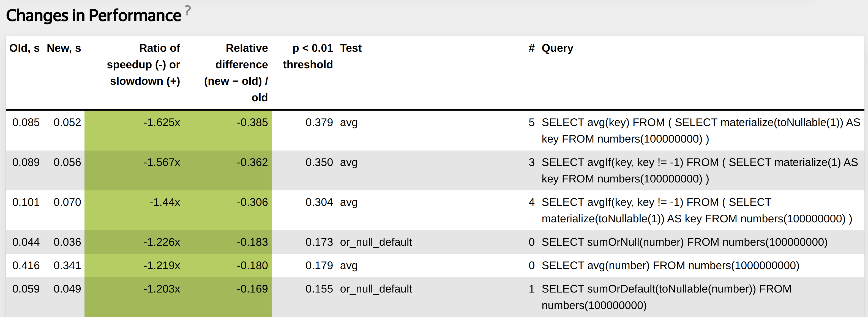Click the green -0.362 relative difference cell
The height and width of the screenshot is (317, 868).
click(x=252, y=162)
